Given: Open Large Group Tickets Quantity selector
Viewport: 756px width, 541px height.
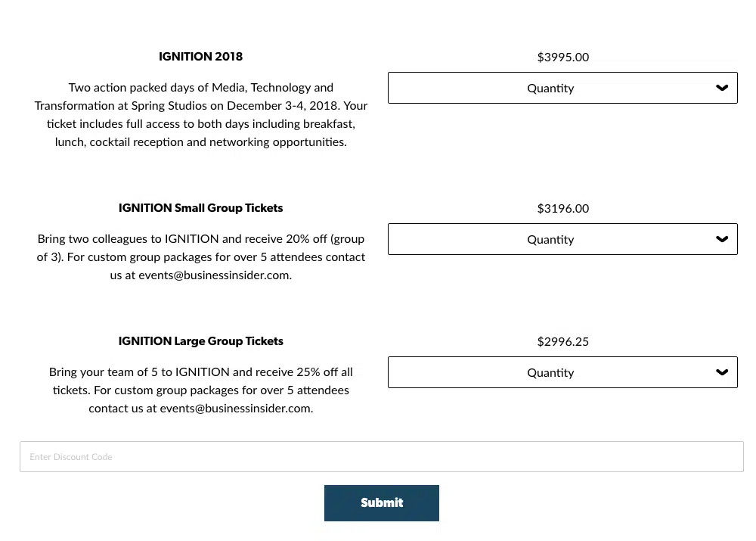Looking at the screenshot, I should 562,372.
